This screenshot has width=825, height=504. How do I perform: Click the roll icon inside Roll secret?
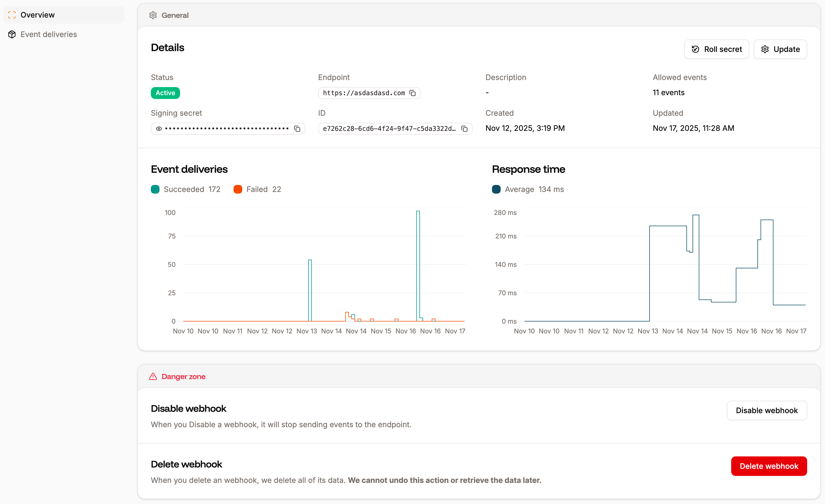[x=696, y=49]
